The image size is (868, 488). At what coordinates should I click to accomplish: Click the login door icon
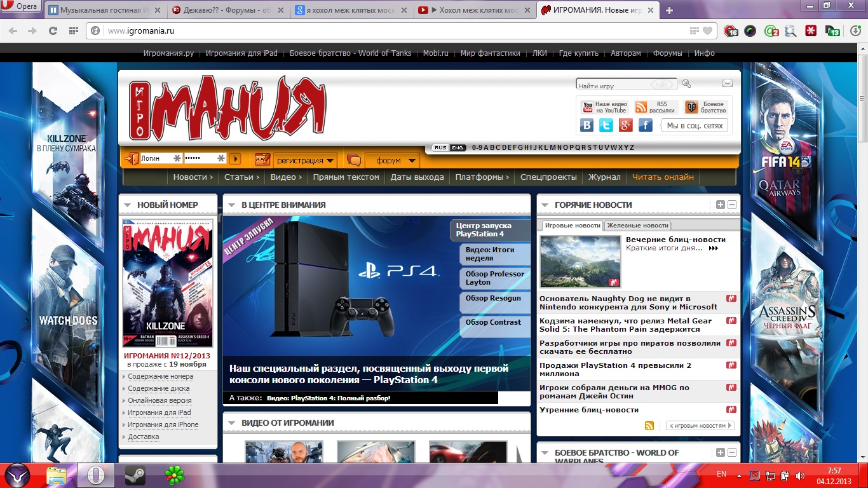132,159
